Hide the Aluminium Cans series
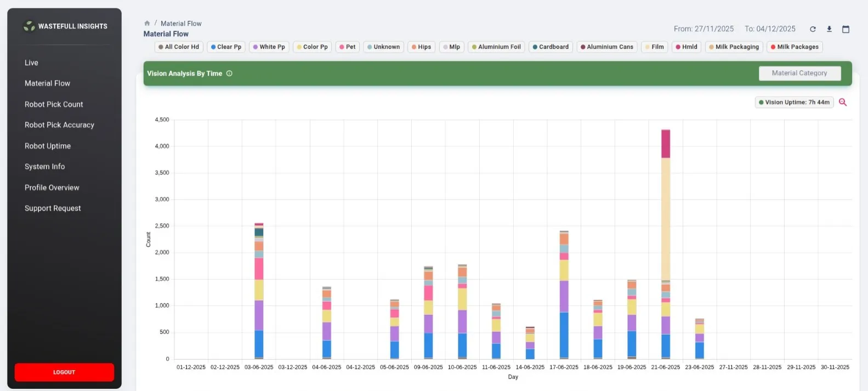This screenshot has height=391, width=868. pyautogui.click(x=606, y=47)
